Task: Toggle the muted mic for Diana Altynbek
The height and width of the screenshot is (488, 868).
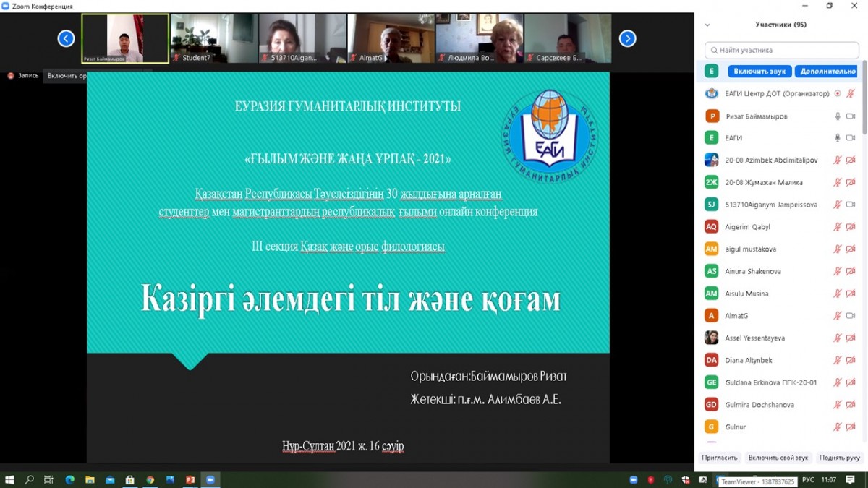Action: click(x=838, y=360)
